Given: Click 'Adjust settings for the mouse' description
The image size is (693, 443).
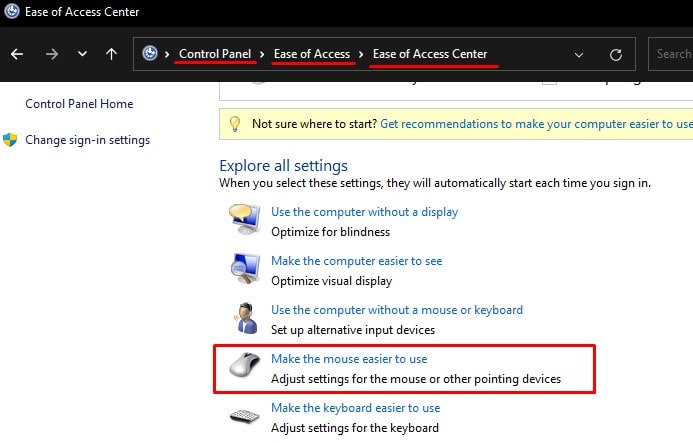Looking at the screenshot, I should [415, 379].
